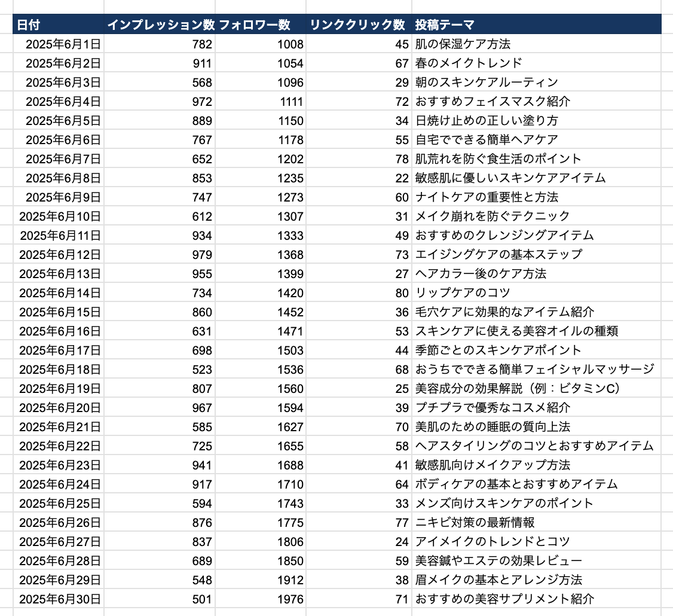Select the cell おすすめのクレンジングアイテム
The height and width of the screenshot is (616, 673).
(537, 236)
